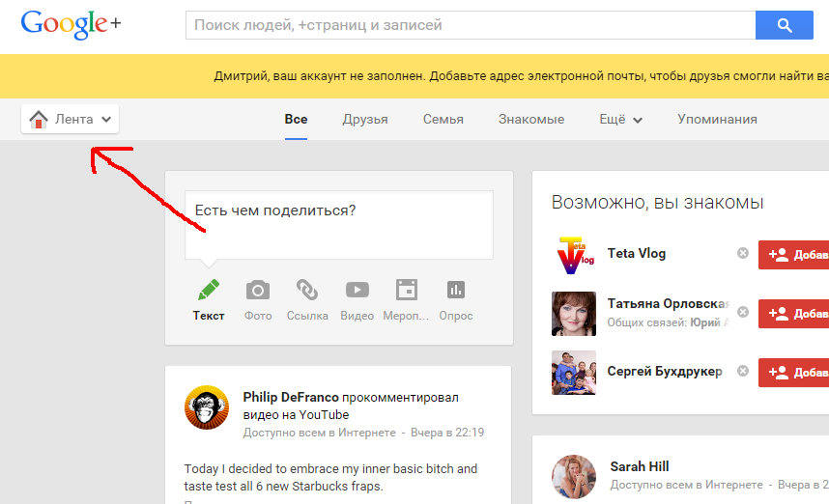The image size is (829, 504).
Task: Select the Text pencil icon
Action: point(209,291)
